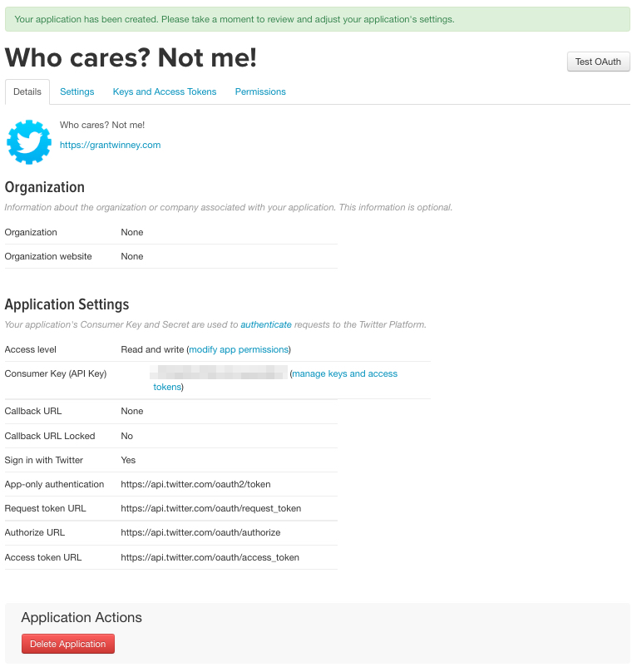637x672 pixels.
Task: Open Keys and Access Tokens tab
Action: [x=165, y=91]
